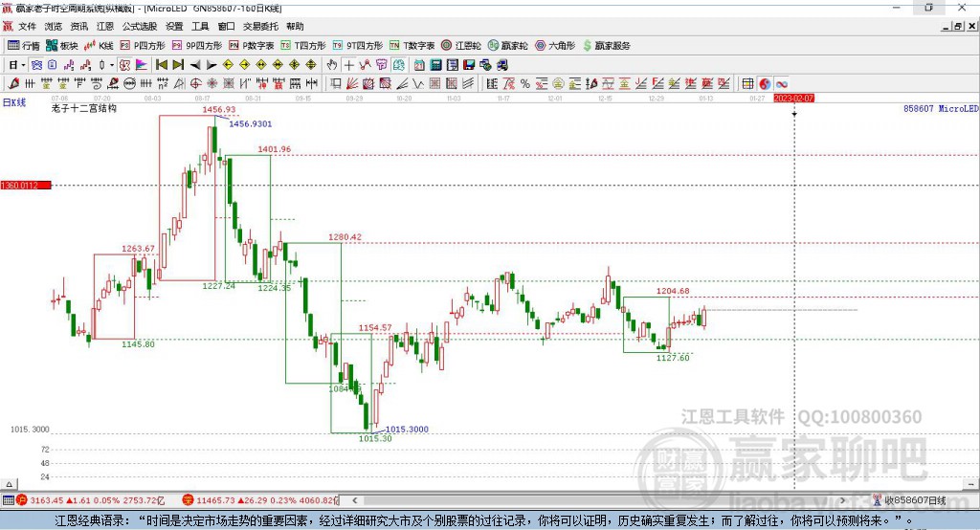Select the hand pan tool
This screenshot has width=980, height=530.
pyautogui.click(x=332, y=65)
